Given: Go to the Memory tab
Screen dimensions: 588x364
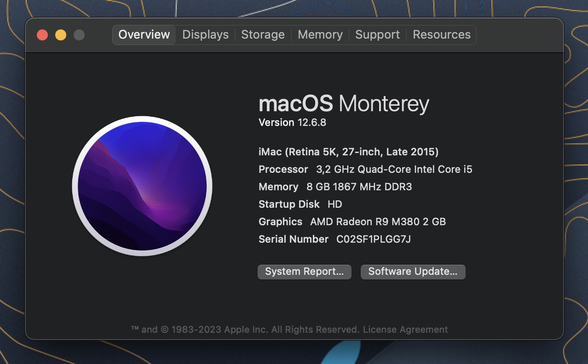Looking at the screenshot, I should 320,35.
